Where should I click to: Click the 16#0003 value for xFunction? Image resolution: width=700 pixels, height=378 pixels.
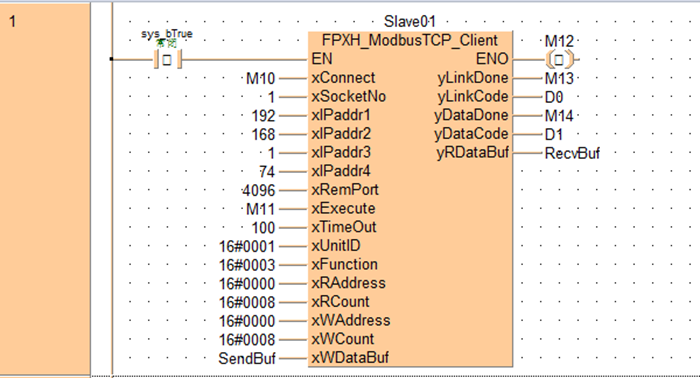click(x=247, y=265)
